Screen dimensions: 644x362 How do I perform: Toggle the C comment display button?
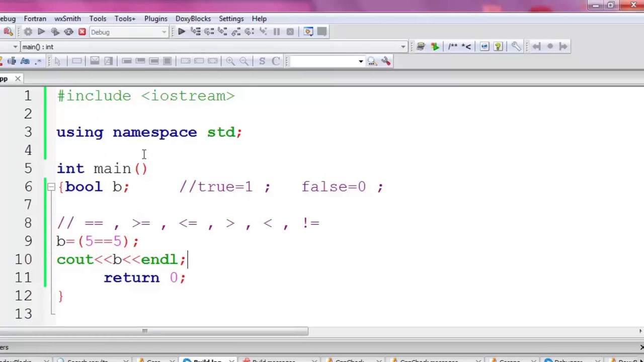click(276, 61)
